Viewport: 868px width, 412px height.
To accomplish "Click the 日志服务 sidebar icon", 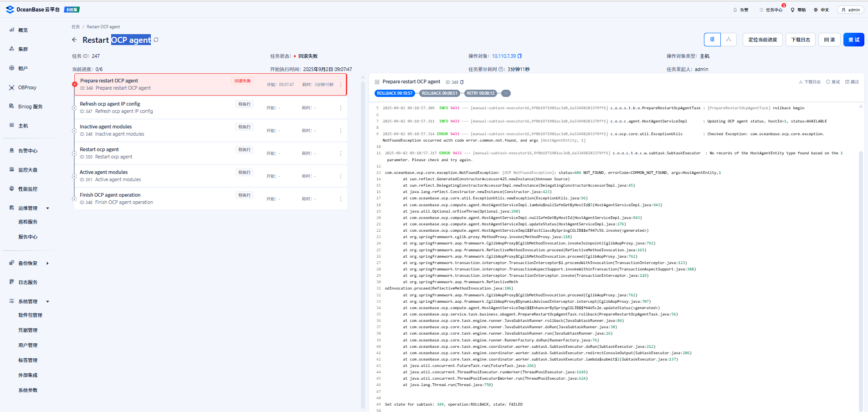I will (x=12, y=282).
